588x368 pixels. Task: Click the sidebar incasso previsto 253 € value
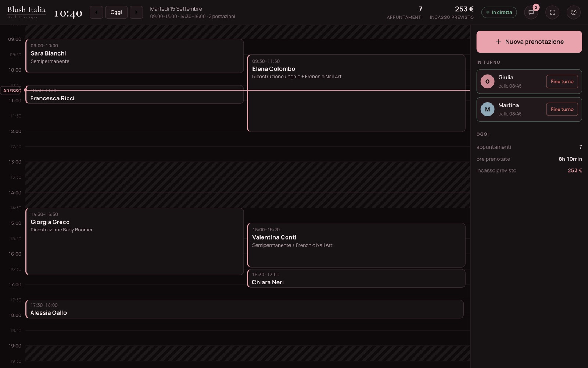click(575, 170)
